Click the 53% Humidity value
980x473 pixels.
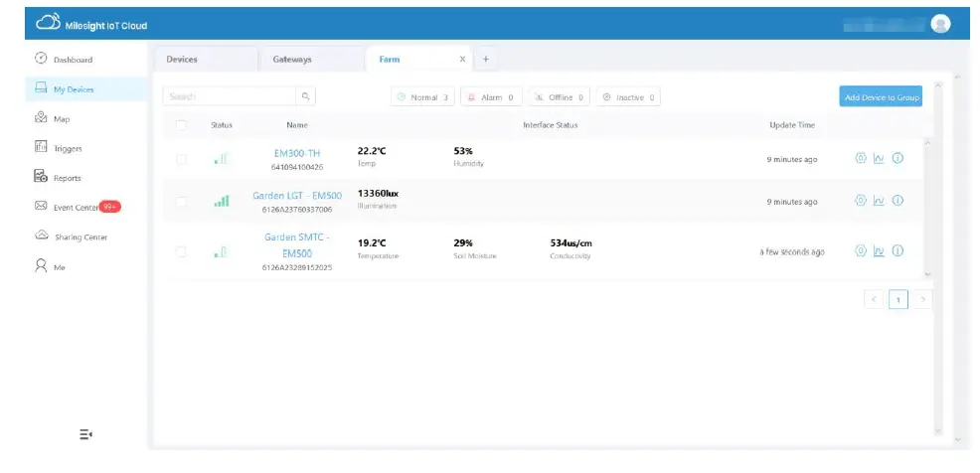coord(463,151)
